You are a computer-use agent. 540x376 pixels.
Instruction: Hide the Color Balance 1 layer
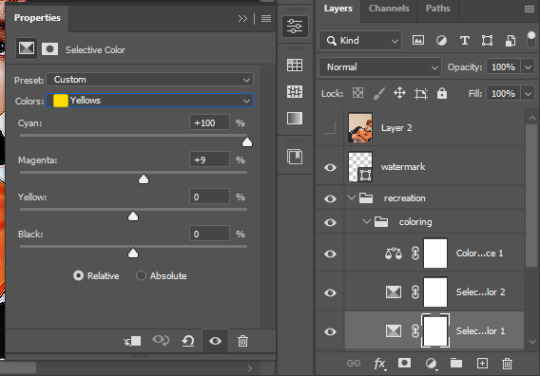330,254
